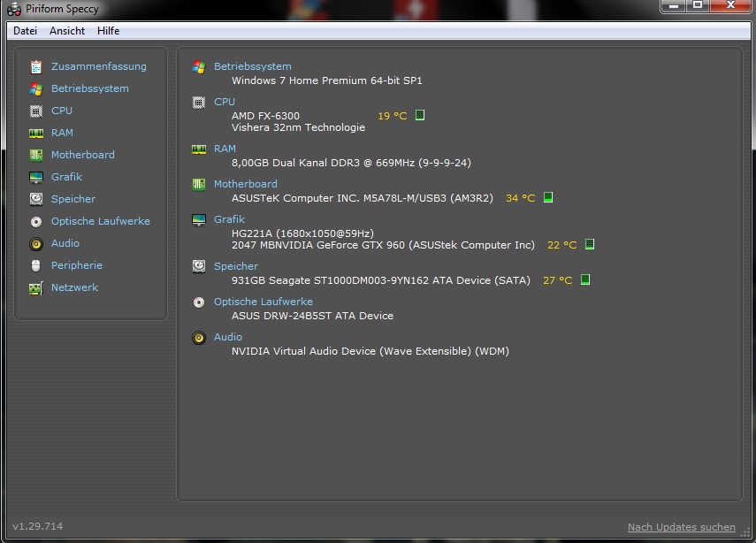
Task: Click the Motherboard heading in summary panel
Action: point(246,184)
